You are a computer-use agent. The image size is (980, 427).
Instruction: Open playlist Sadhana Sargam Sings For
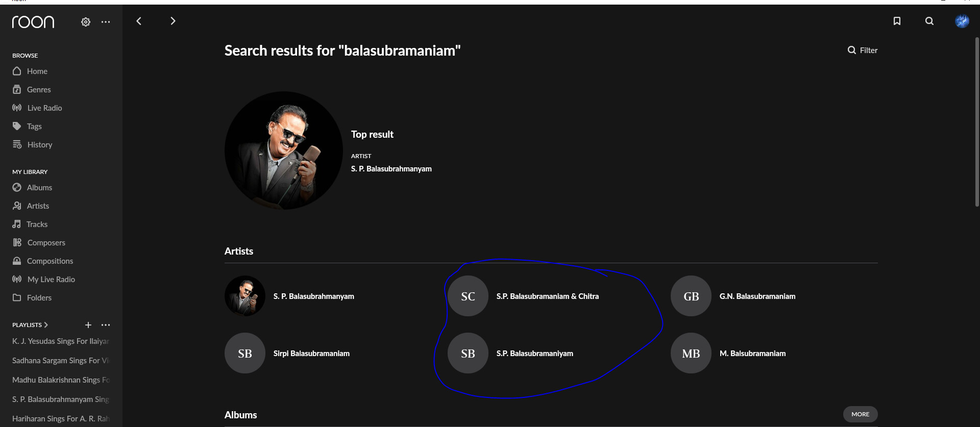point(61,361)
